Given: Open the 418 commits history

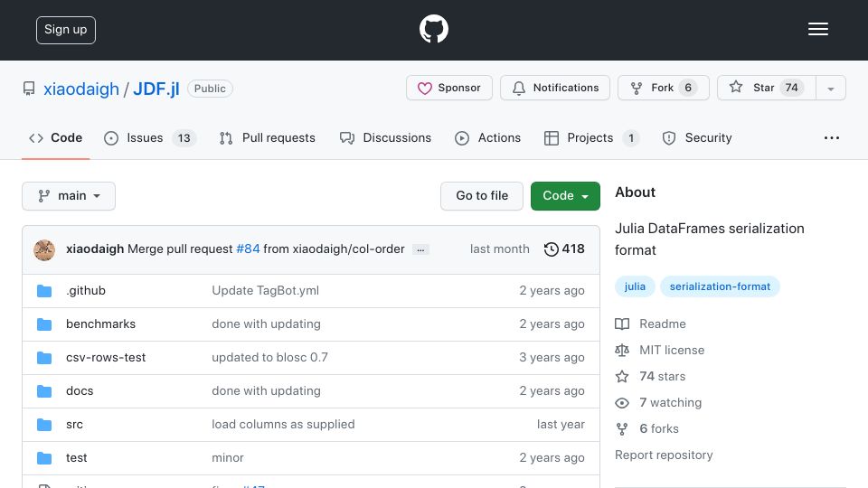Looking at the screenshot, I should 564,249.
